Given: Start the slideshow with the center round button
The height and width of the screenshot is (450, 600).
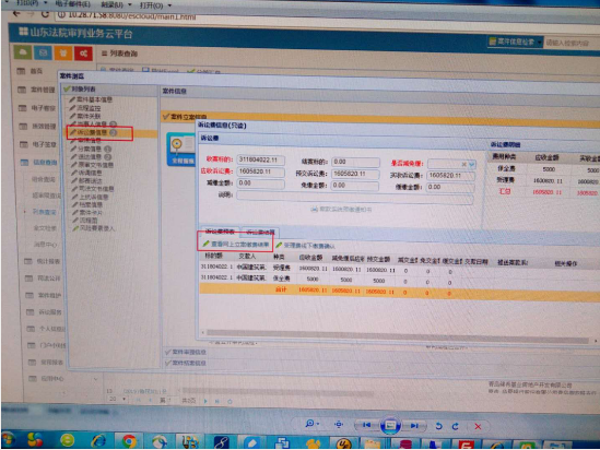Looking at the screenshot, I should pyautogui.click(x=390, y=425).
